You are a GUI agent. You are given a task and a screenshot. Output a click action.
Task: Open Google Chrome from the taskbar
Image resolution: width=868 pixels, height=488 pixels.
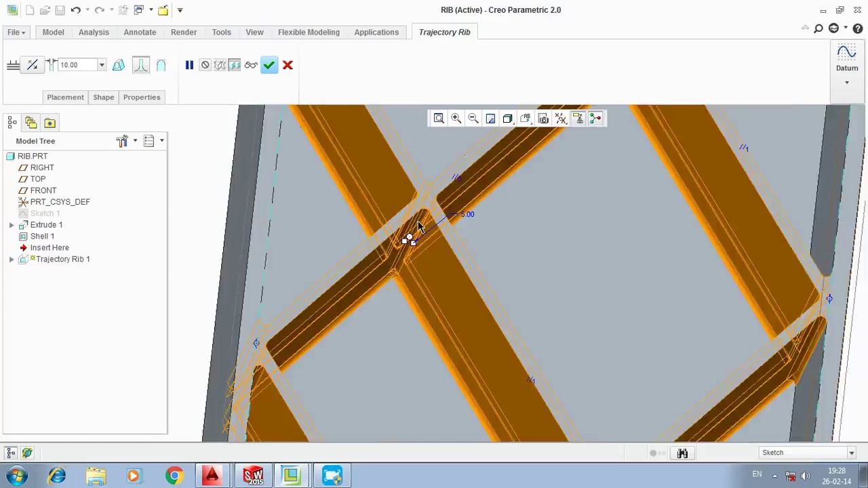174,476
